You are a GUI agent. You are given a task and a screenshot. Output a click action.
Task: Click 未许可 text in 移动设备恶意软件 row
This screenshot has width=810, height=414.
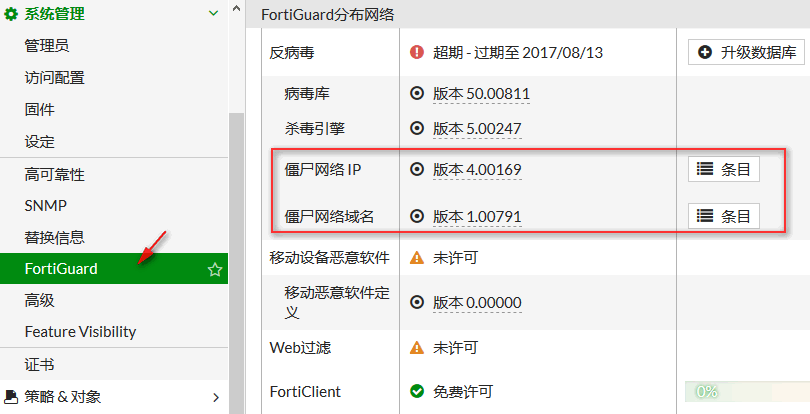(456, 258)
